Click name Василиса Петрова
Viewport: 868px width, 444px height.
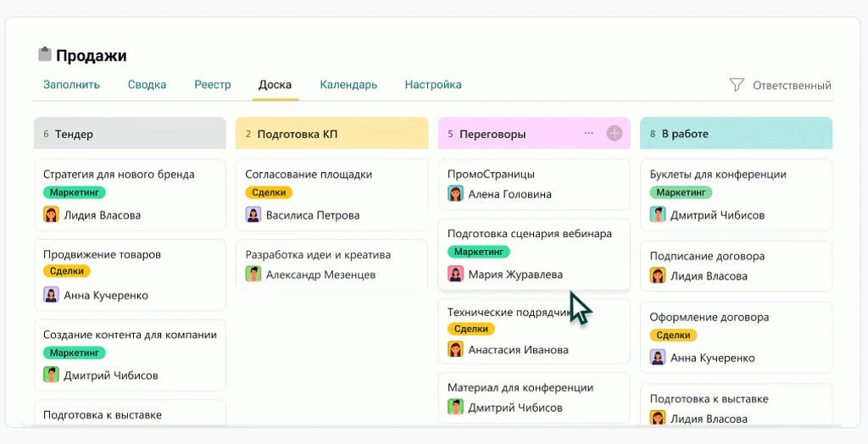click(313, 215)
